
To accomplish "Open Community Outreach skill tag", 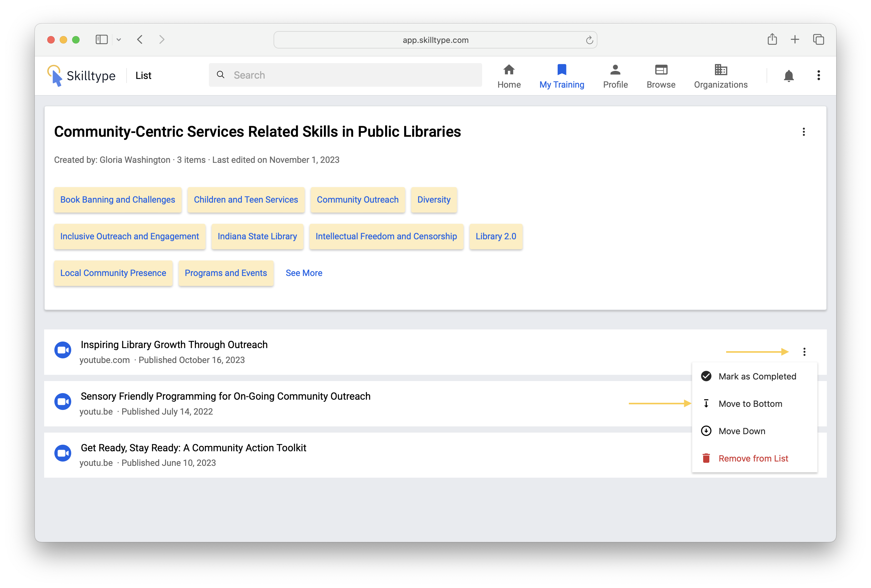I will 357,200.
